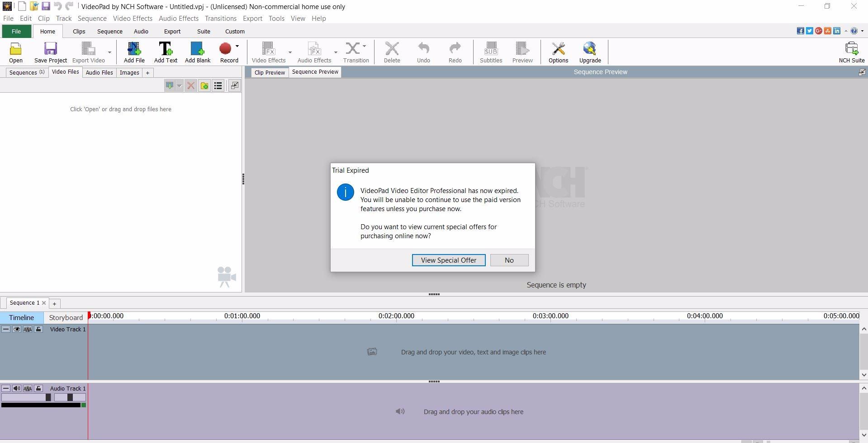Click the Upgrade globe icon
This screenshot has height=443, width=868.
[x=590, y=49]
